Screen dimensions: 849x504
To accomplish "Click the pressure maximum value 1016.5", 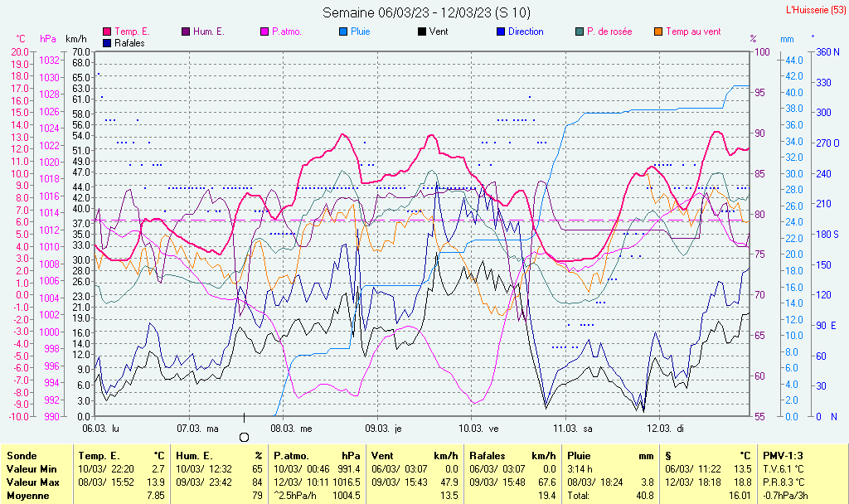I will pyautogui.click(x=346, y=482).
